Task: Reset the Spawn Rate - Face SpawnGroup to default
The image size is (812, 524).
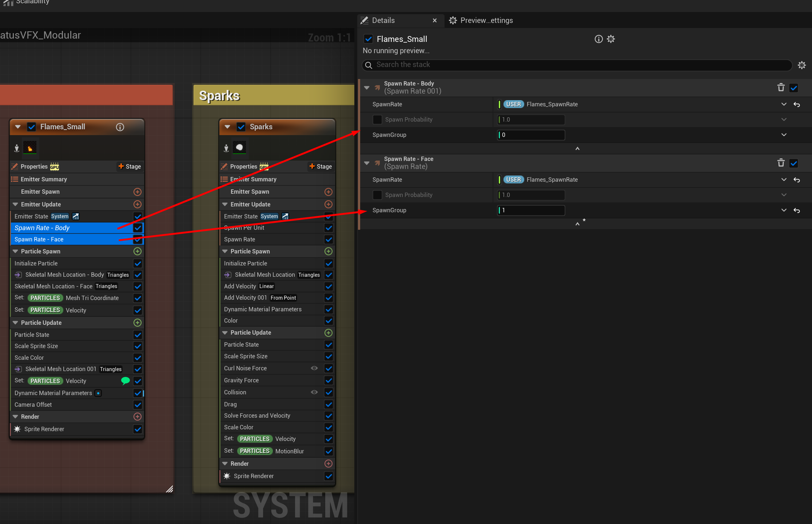Action: coord(797,210)
